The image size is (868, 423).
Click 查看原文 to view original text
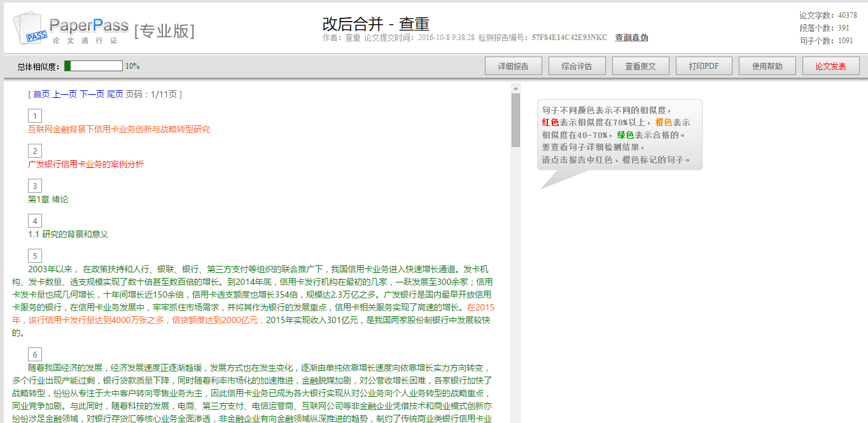click(x=640, y=66)
